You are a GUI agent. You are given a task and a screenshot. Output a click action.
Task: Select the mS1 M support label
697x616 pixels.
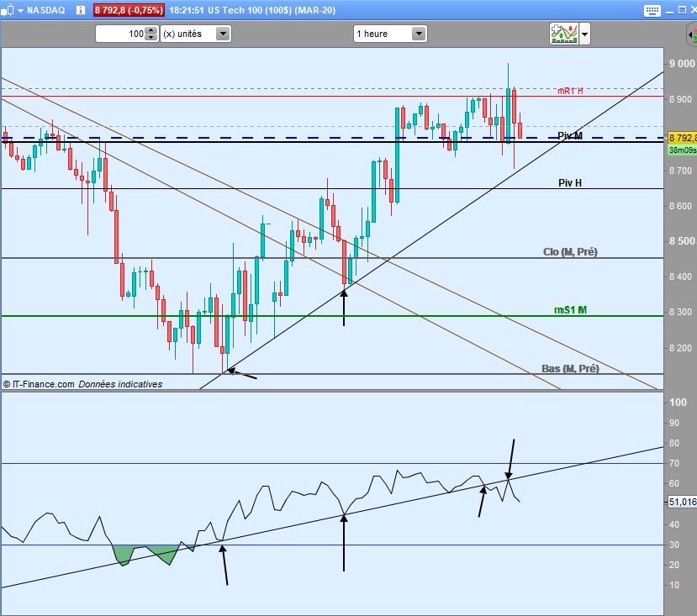570,310
